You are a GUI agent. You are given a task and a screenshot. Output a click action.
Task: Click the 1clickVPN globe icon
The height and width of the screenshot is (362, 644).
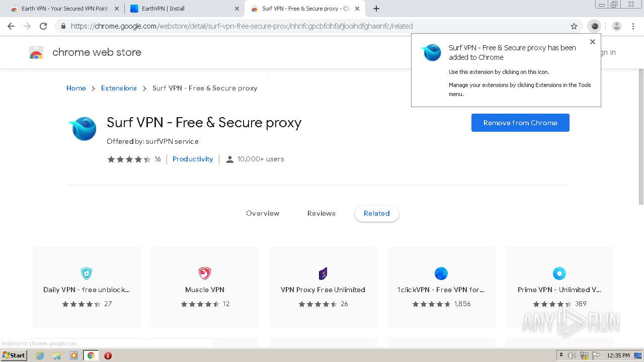441,274
